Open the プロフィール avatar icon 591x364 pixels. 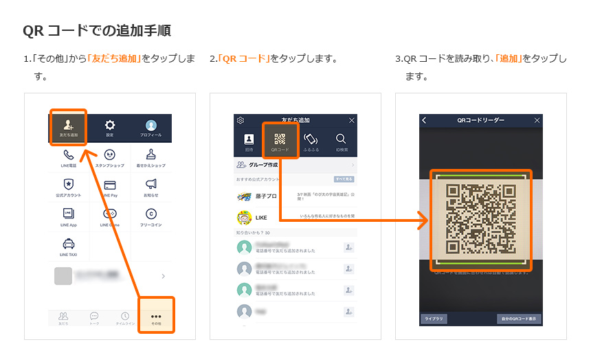tap(150, 127)
